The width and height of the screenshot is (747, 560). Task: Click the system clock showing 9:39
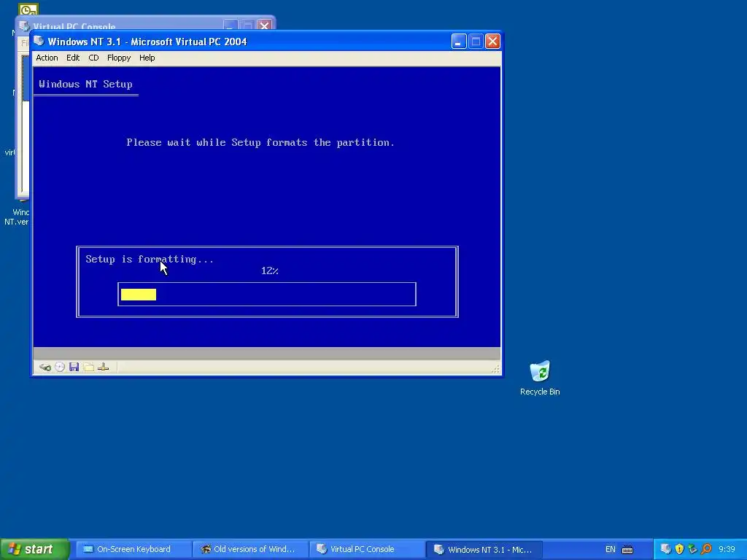pyautogui.click(x=727, y=550)
